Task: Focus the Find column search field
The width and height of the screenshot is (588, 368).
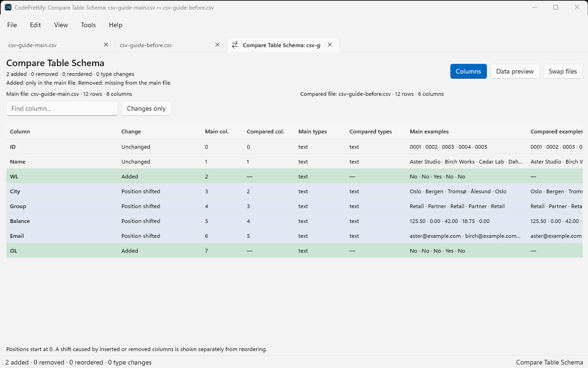Action: [62, 109]
